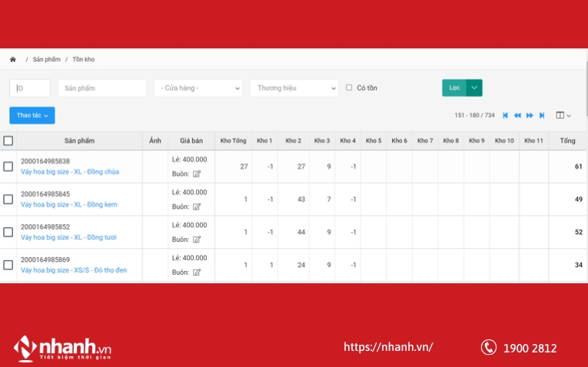
Task: Click the home icon in breadcrumb
Action: coord(13,59)
